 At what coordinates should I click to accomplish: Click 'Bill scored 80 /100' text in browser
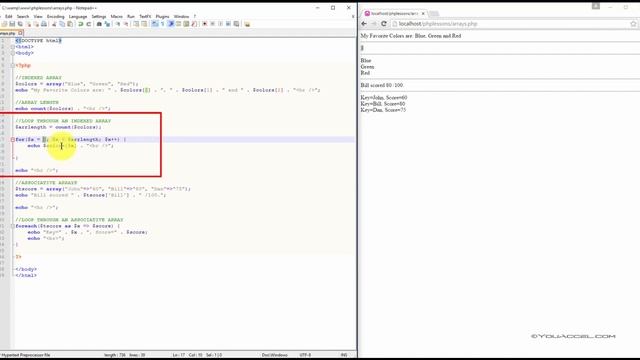point(382,85)
